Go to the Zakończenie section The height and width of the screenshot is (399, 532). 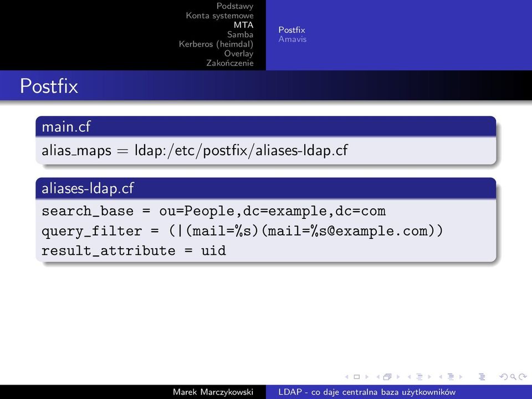tap(229, 63)
